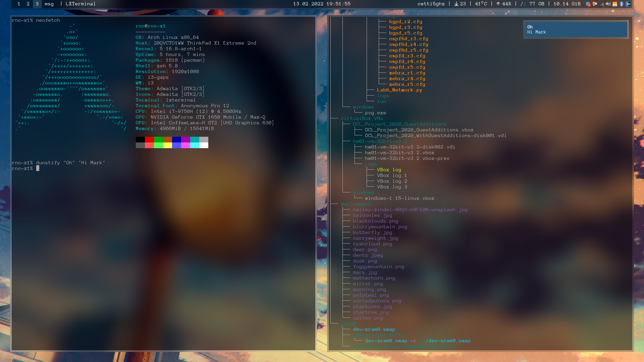
Task: Click the pending updates download indicator
Action: point(460,4)
